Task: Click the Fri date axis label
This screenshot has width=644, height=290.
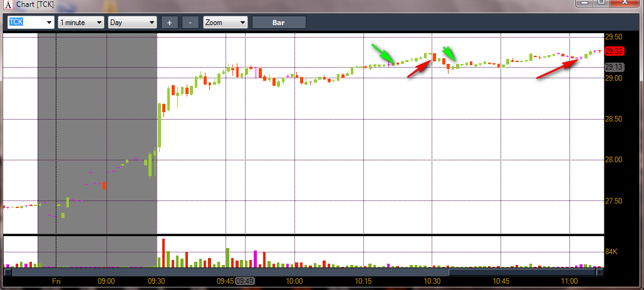Action: (x=56, y=281)
